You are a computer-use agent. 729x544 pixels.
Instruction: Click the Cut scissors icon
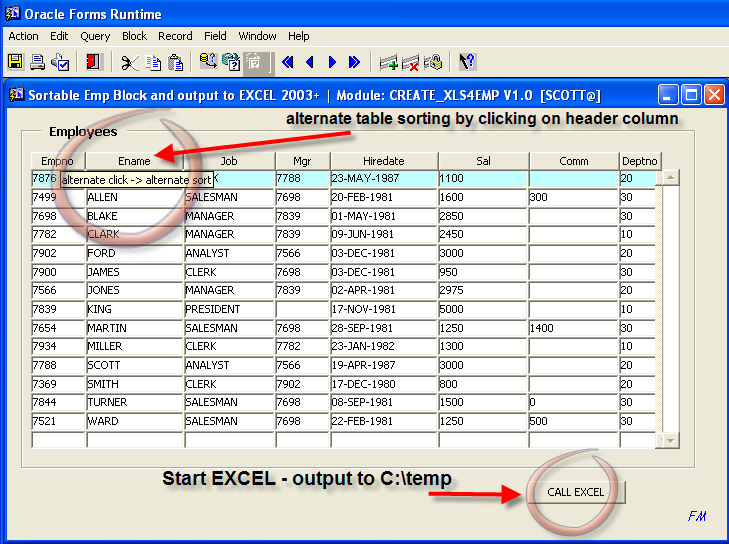pos(130,62)
